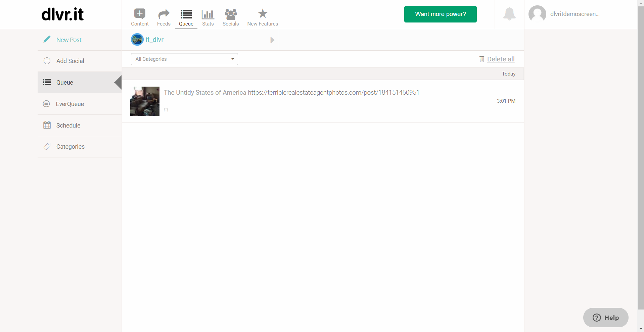This screenshot has width=644, height=332.
Task: Open New Post from the sidebar
Action: point(80,40)
